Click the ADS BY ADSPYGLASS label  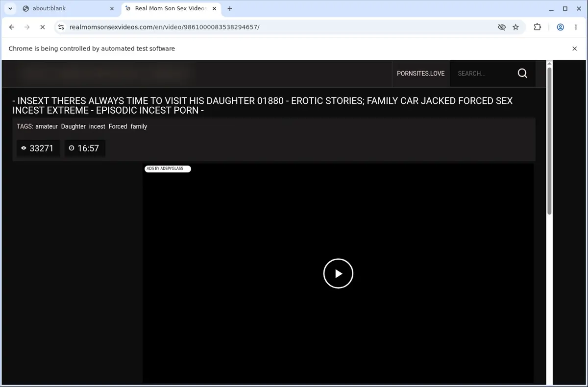[167, 169]
